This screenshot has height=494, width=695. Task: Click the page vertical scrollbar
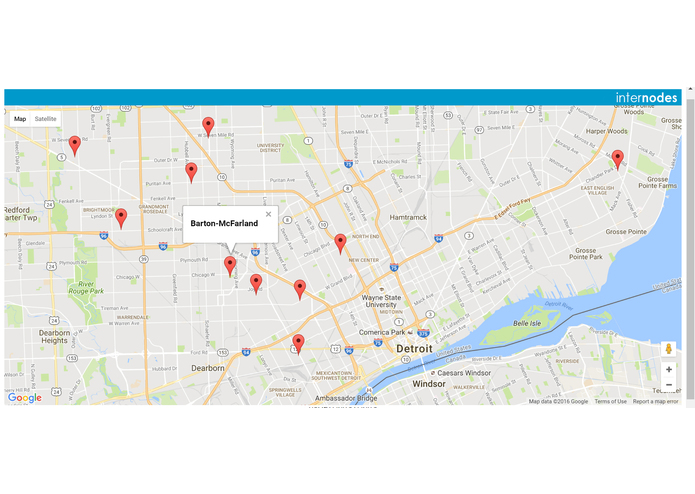pos(690,247)
